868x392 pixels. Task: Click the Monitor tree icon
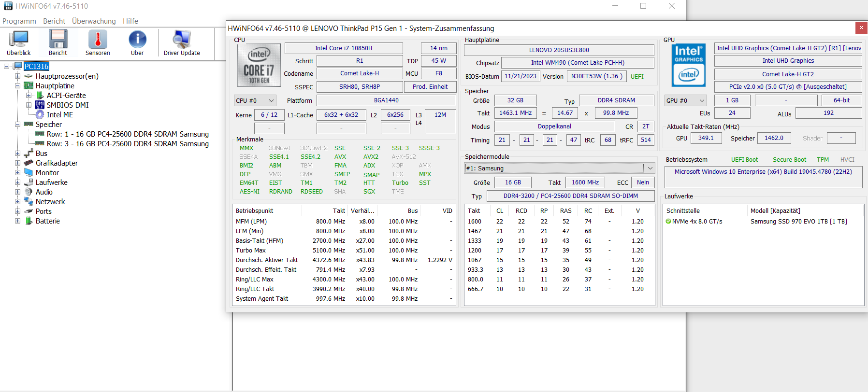pyautogui.click(x=29, y=172)
